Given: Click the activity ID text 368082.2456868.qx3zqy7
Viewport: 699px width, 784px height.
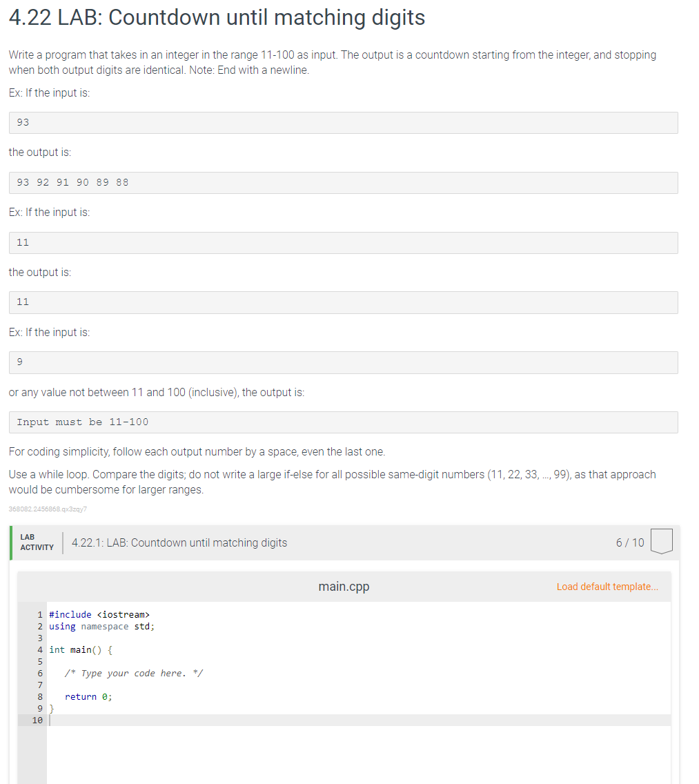Looking at the screenshot, I should pos(47,509).
